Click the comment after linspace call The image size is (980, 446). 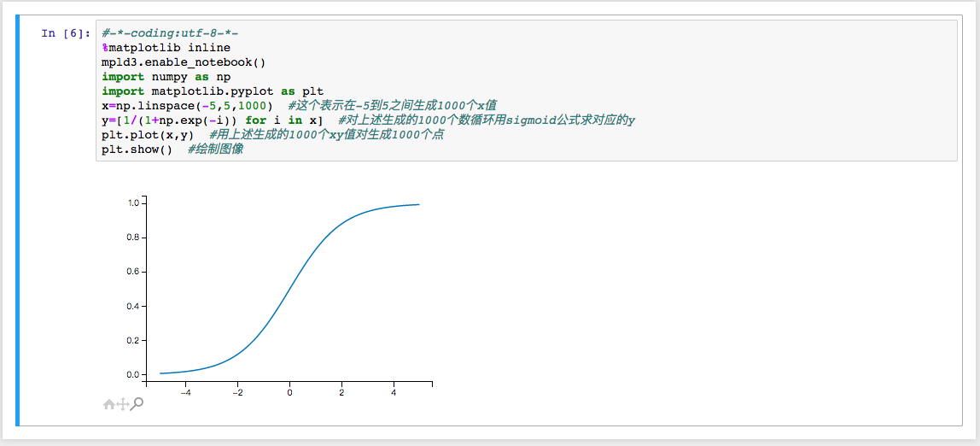point(393,106)
